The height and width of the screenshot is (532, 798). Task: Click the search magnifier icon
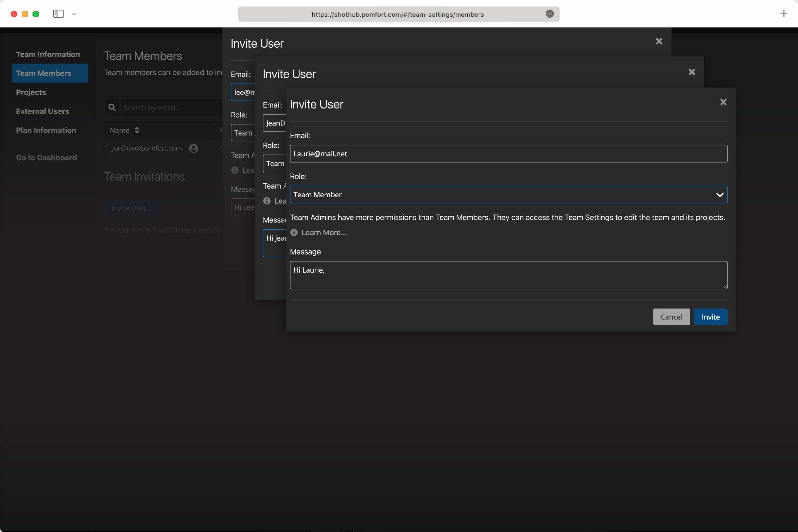coord(112,107)
